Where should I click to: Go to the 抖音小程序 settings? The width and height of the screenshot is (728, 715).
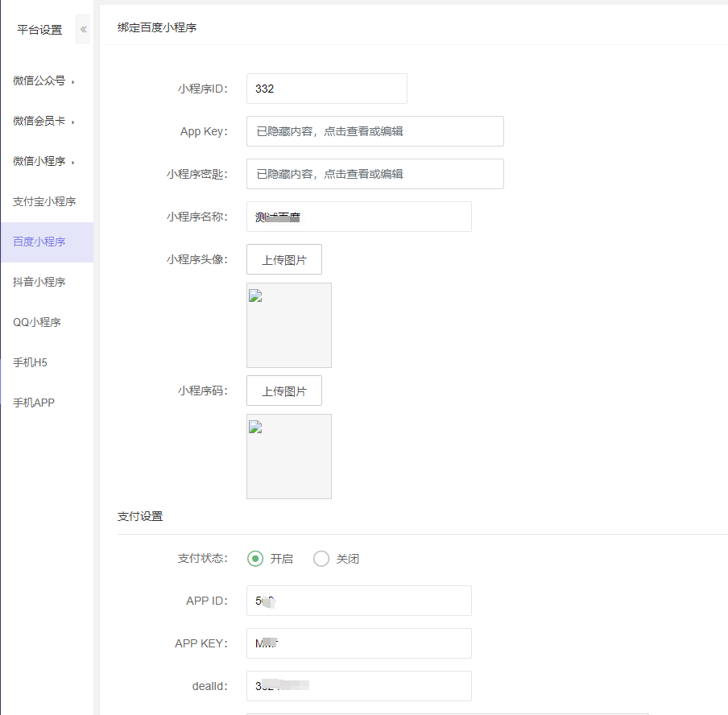39,283
